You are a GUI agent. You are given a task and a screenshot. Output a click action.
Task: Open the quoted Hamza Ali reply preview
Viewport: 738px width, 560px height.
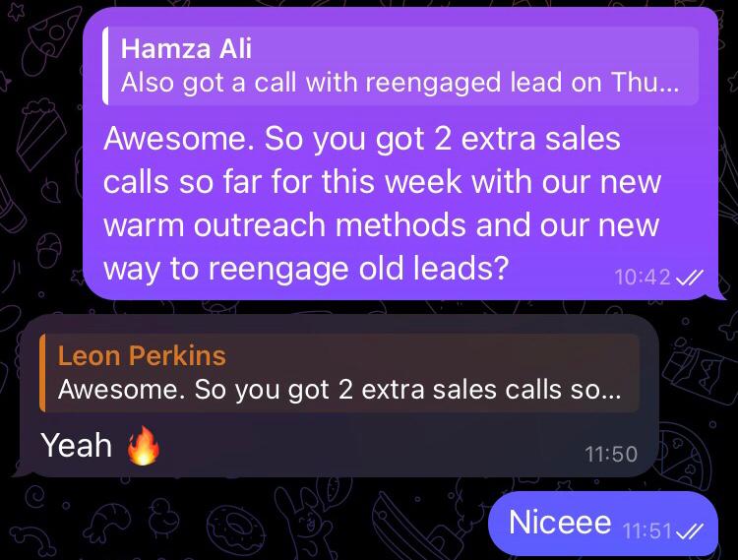click(x=400, y=66)
